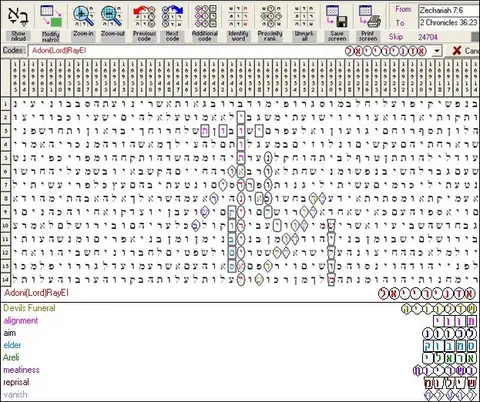This screenshot has height=402, width=480.
Task: Click the Zoom-out magnifier icon
Action: (x=112, y=16)
